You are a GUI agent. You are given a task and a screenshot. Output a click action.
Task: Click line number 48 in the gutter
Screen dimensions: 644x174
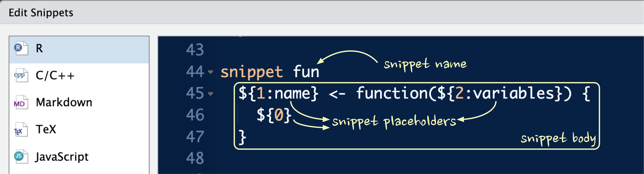coord(195,158)
